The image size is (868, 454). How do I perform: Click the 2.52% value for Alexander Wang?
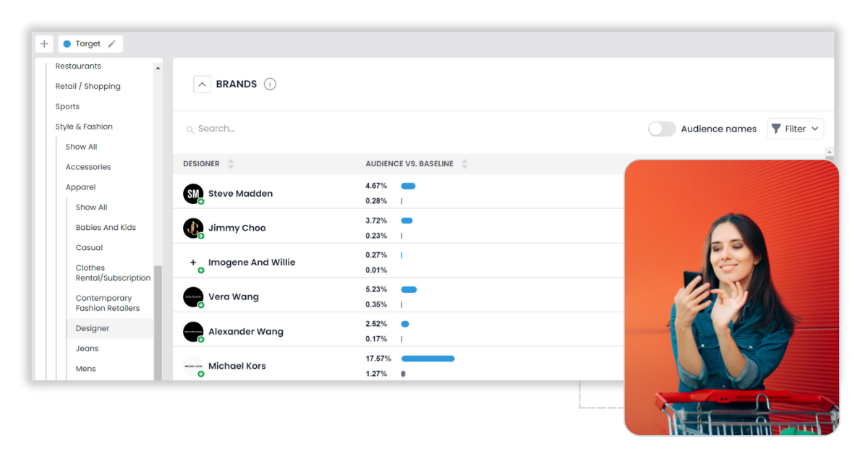pos(376,324)
